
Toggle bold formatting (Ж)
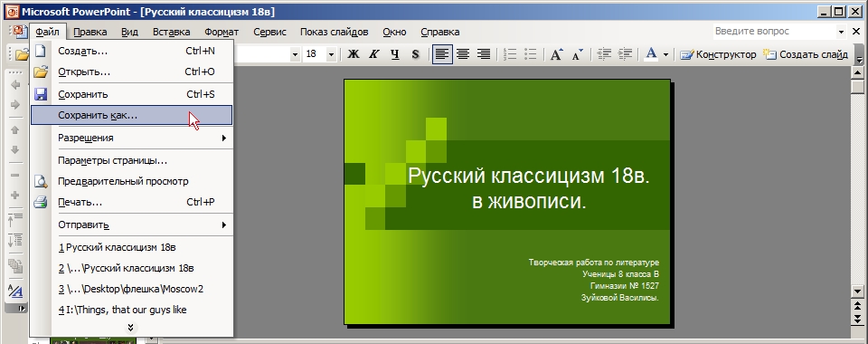[354, 54]
